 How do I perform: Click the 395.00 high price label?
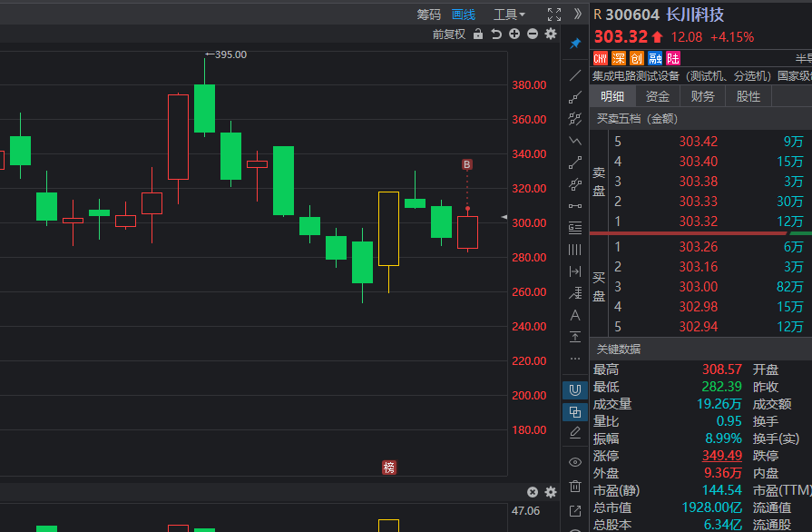231,54
